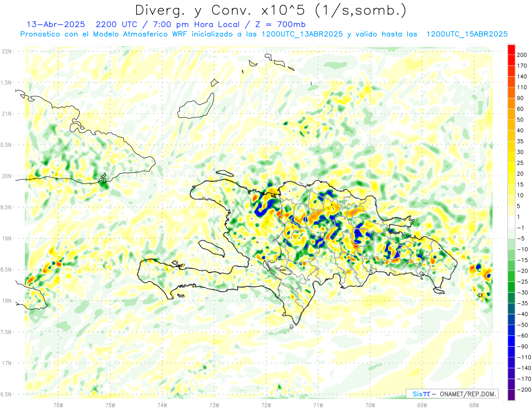Click the white swatch between 1 and -1
This screenshot has height=411, width=532.
pos(511,222)
